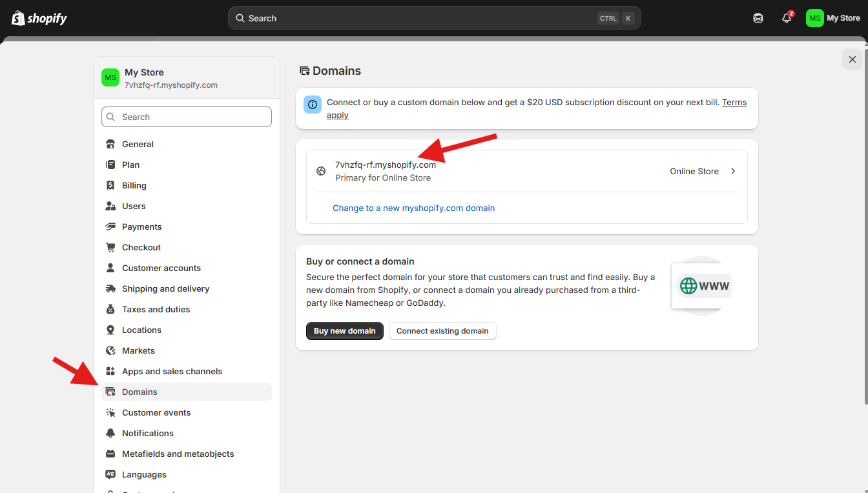Select Apps and sales channels
868x493 pixels.
coord(187,371)
